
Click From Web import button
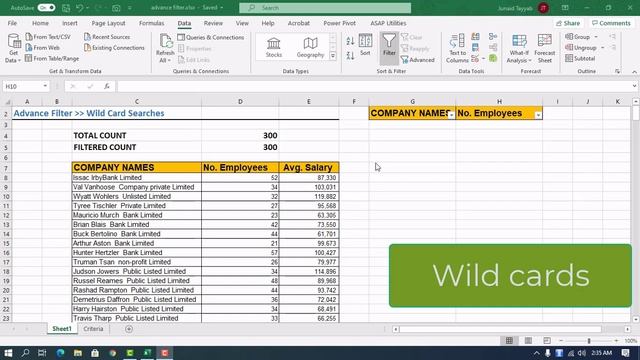42,48
